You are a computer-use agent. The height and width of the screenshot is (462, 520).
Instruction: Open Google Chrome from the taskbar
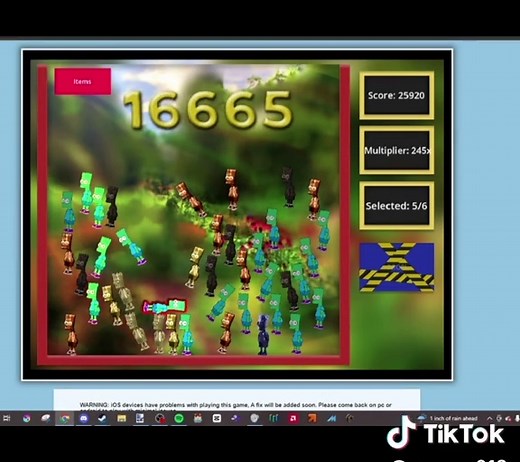65,418
